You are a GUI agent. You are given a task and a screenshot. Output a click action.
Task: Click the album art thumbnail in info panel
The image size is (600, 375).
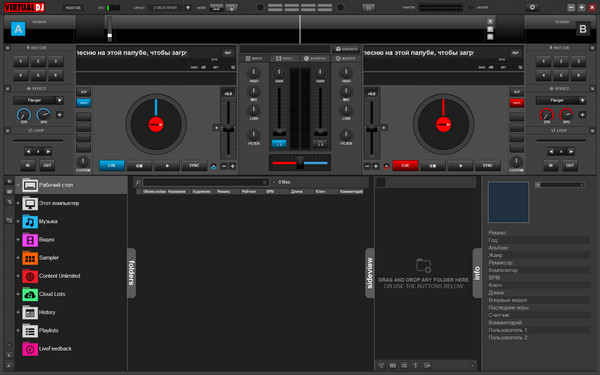[x=508, y=202]
